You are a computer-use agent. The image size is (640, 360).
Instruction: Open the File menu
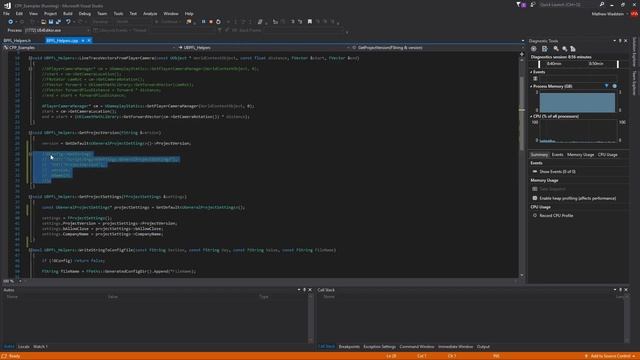point(6,13)
